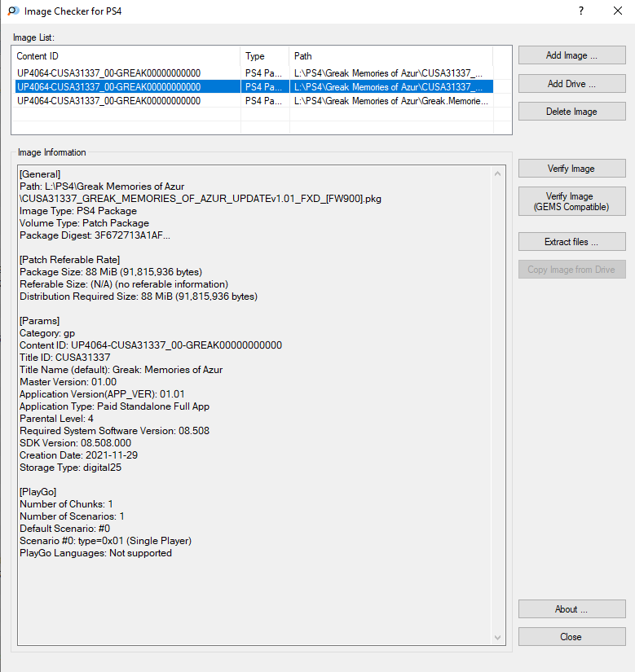This screenshot has width=635, height=672.
Task: Click the Scenario #0 Single Player line
Action: 105,541
